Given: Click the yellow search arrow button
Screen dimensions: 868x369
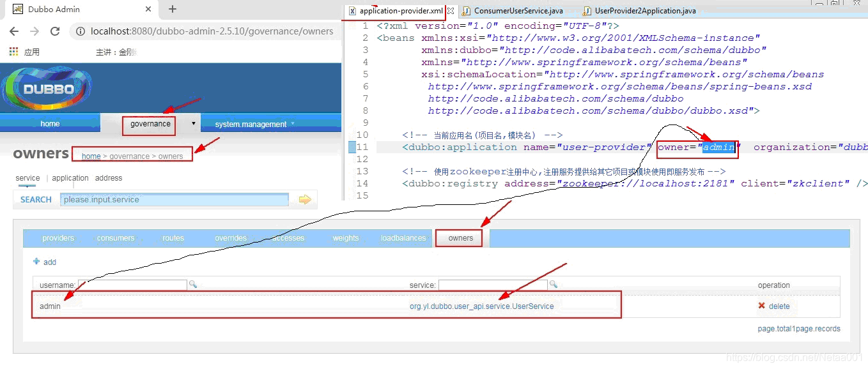Looking at the screenshot, I should (305, 200).
